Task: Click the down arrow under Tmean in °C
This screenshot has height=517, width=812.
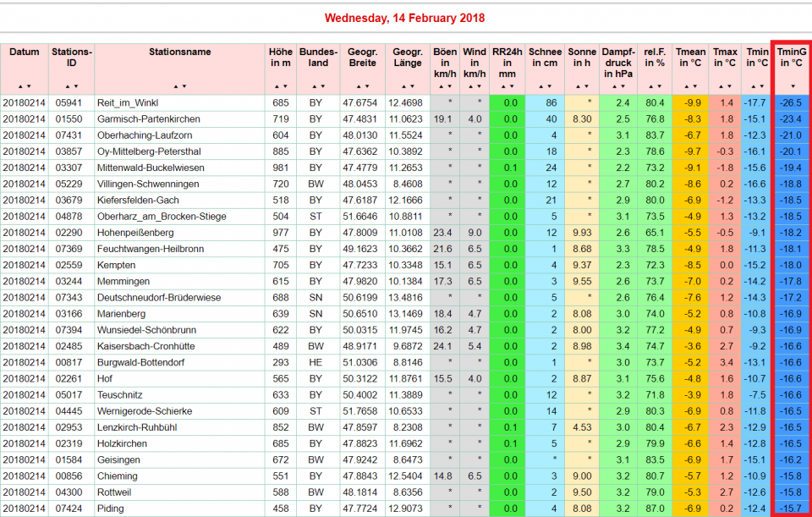Action: pyautogui.click(x=695, y=87)
